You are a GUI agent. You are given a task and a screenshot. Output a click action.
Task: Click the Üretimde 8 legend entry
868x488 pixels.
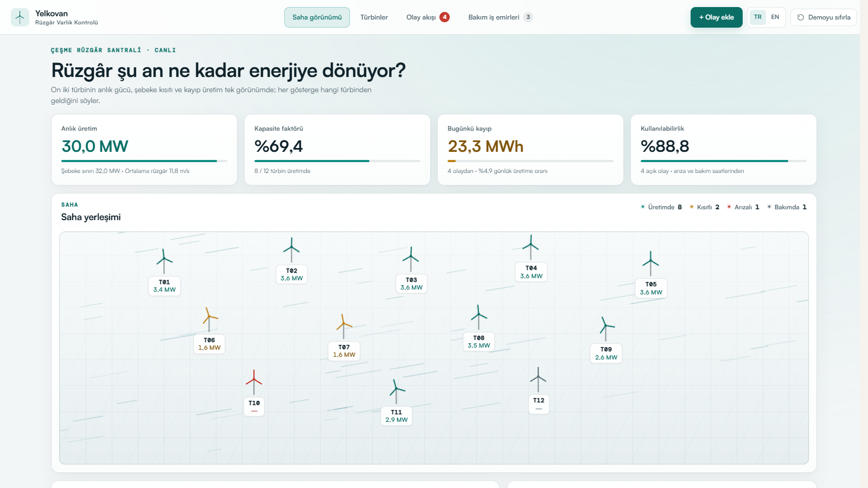(x=661, y=207)
